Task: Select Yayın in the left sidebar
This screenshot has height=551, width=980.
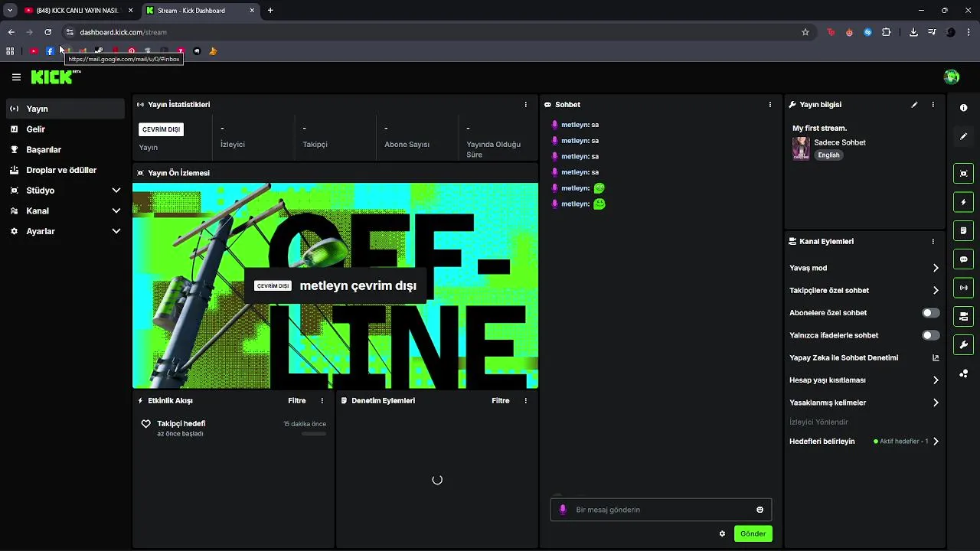Action: [65, 109]
